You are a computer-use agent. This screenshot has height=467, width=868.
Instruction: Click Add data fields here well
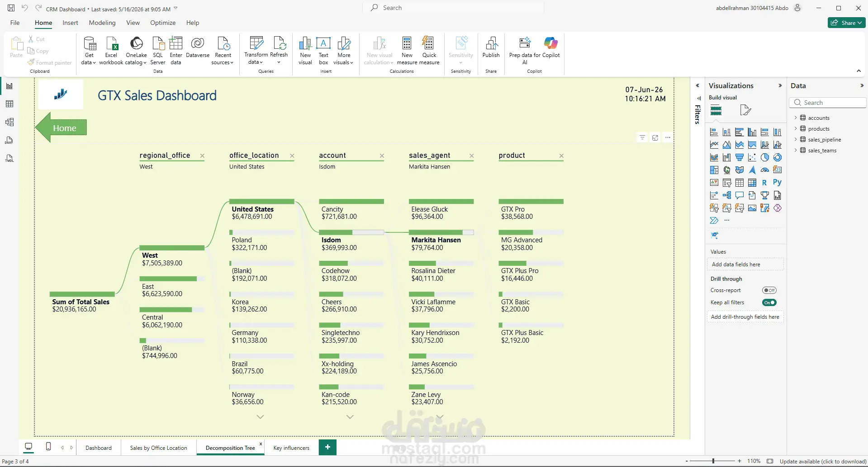click(745, 264)
